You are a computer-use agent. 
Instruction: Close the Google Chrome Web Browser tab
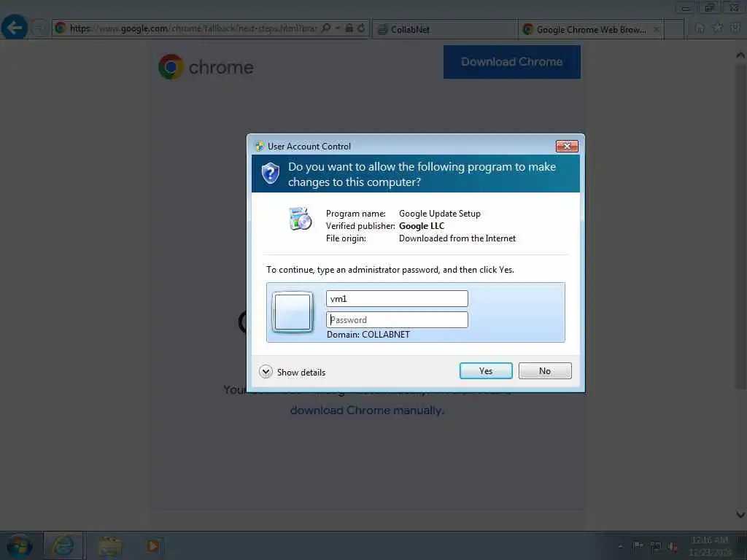click(x=656, y=29)
